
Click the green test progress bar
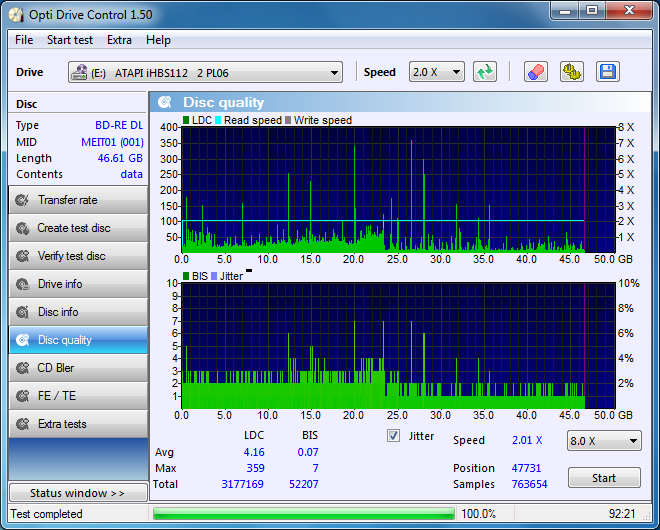[303, 514]
